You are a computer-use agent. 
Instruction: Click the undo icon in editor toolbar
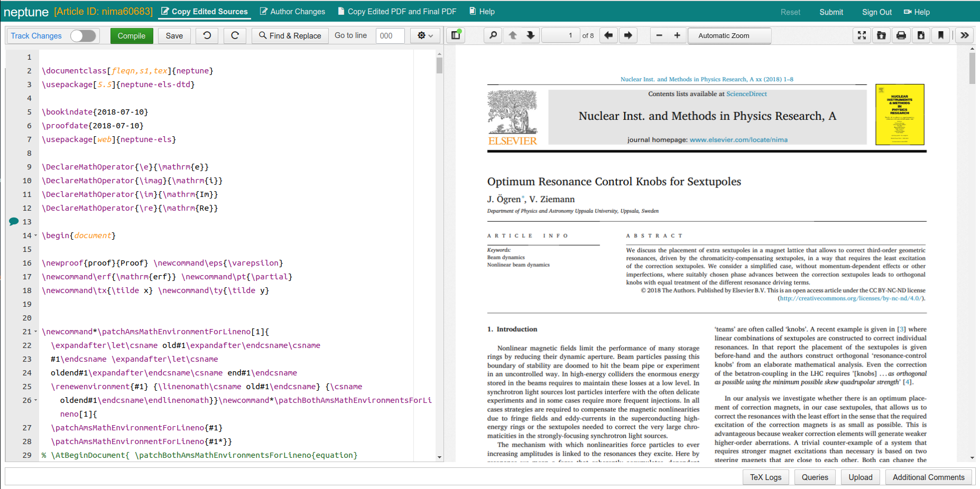tap(207, 35)
